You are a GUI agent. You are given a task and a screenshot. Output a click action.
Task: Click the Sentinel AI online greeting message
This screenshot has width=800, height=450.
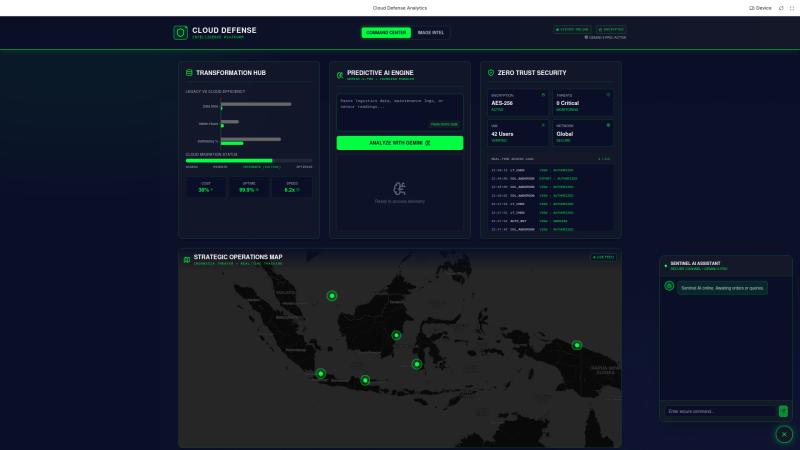coord(722,288)
